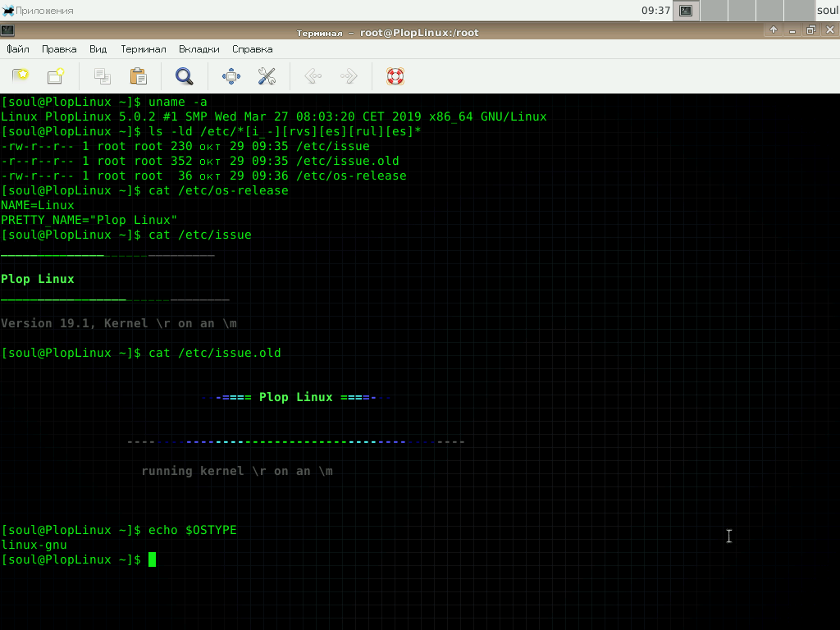
Task: Open terminal Preferences wrench icon
Action: click(x=267, y=76)
